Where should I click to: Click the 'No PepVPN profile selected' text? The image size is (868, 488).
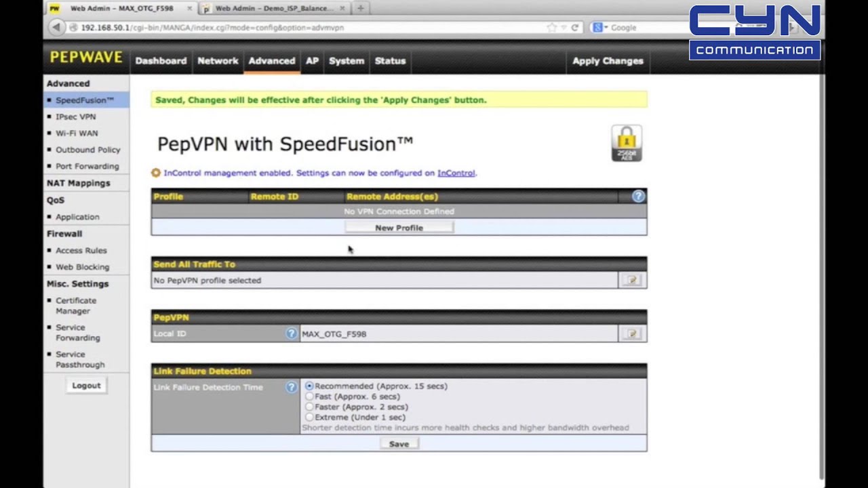pos(208,281)
